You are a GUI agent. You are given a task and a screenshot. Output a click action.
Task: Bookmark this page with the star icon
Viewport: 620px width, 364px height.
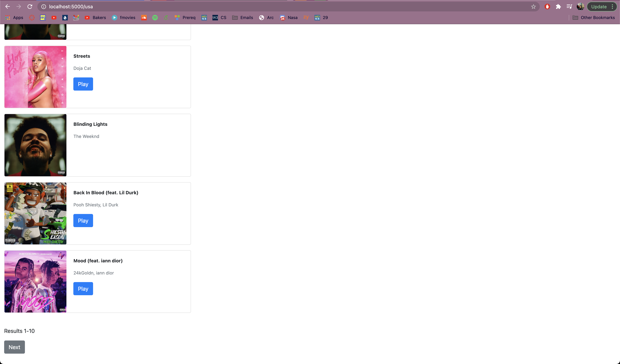point(533,7)
